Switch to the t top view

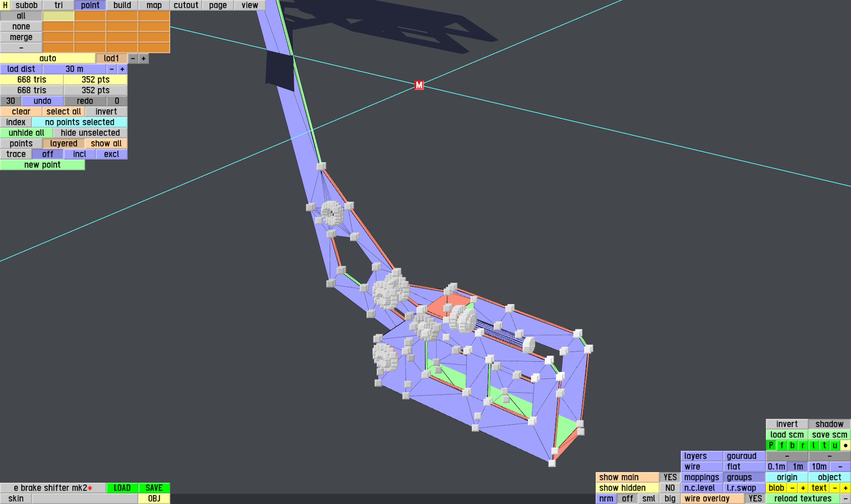824,445
